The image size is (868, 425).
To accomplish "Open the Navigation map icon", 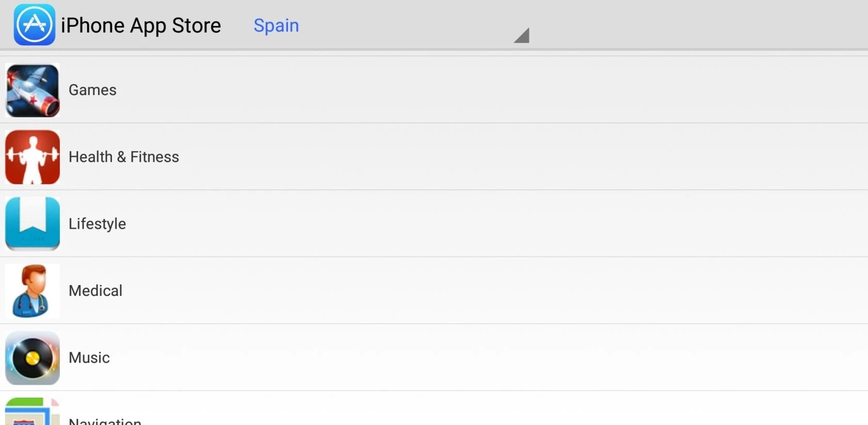I will click(x=33, y=413).
